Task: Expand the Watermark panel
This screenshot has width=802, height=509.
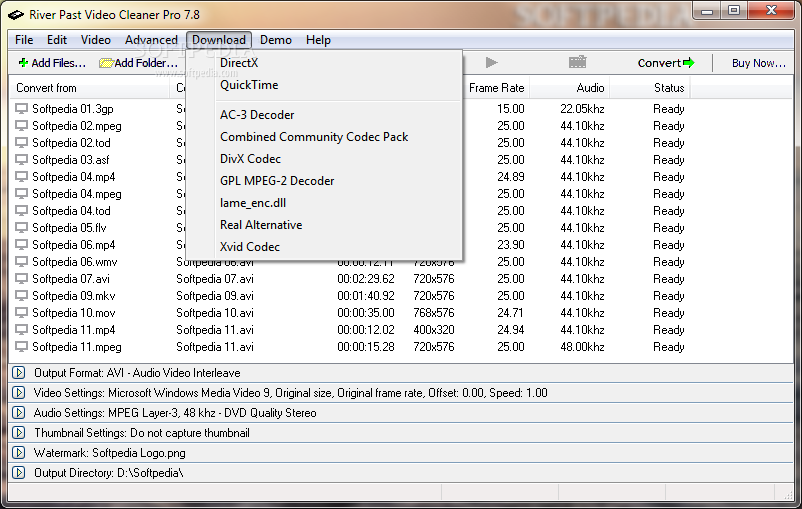Action: pyautogui.click(x=19, y=453)
